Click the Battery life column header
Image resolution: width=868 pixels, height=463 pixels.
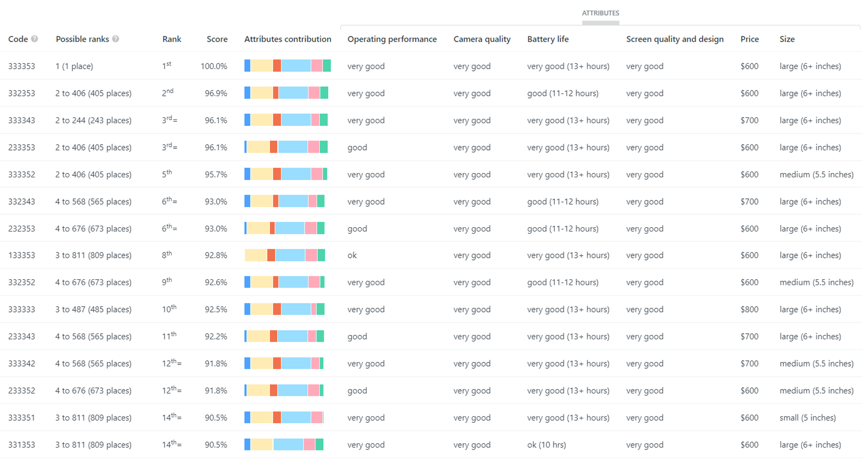548,39
